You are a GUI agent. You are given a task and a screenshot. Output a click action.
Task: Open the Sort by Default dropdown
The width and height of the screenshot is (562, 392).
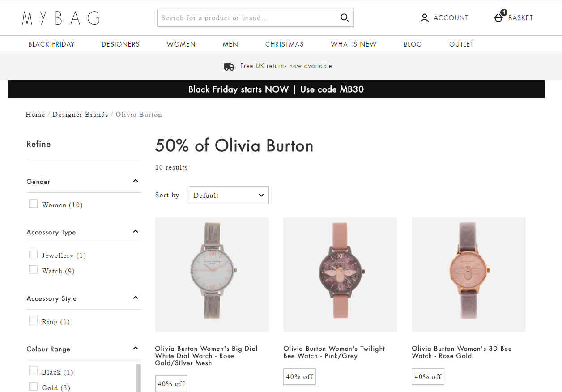pos(229,195)
